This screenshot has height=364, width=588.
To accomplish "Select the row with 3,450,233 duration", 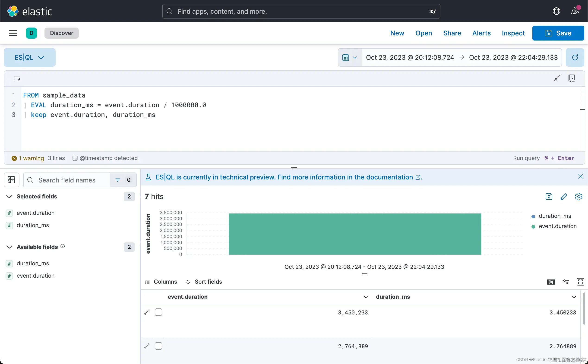I will click(x=158, y=312).
